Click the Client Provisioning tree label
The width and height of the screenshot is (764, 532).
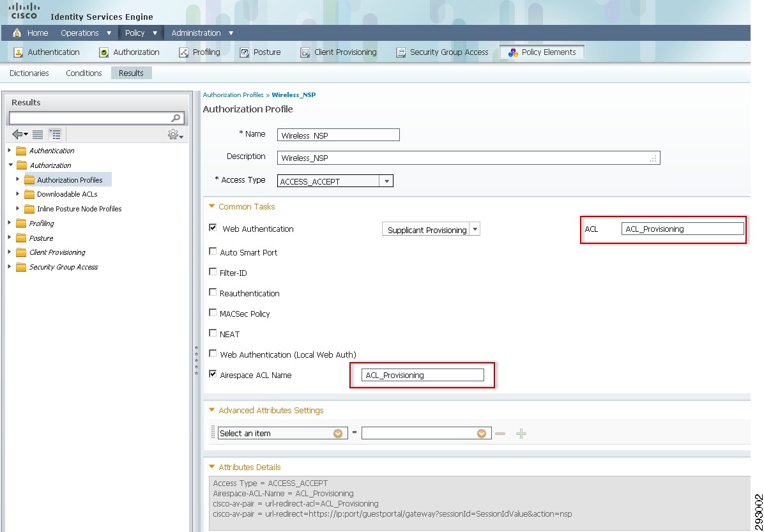[57, 252]
